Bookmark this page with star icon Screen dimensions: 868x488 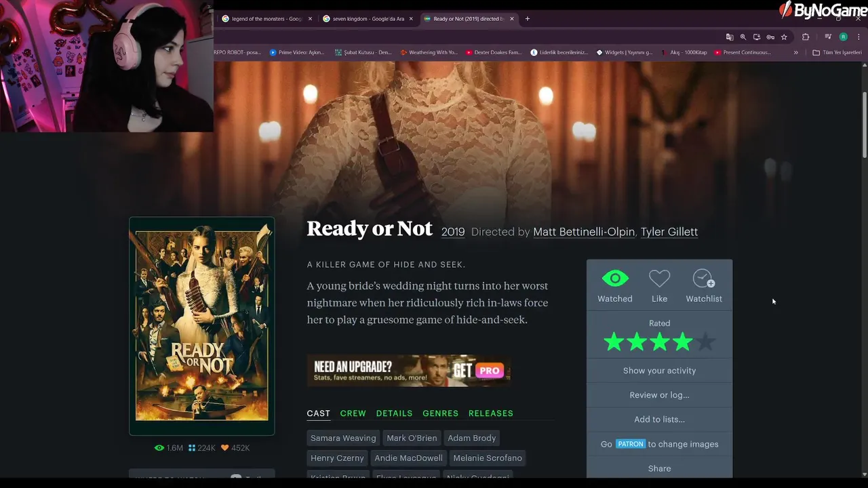[784, 37]
